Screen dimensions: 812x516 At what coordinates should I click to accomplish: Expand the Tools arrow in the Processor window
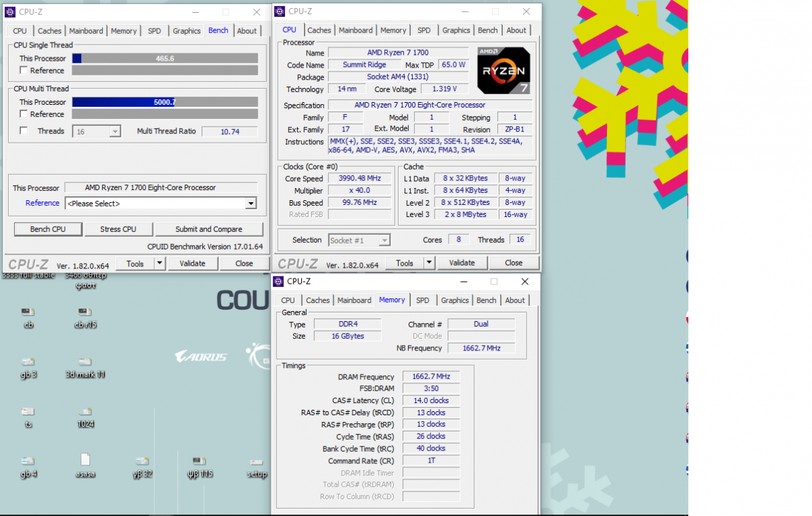pos(429,263)
